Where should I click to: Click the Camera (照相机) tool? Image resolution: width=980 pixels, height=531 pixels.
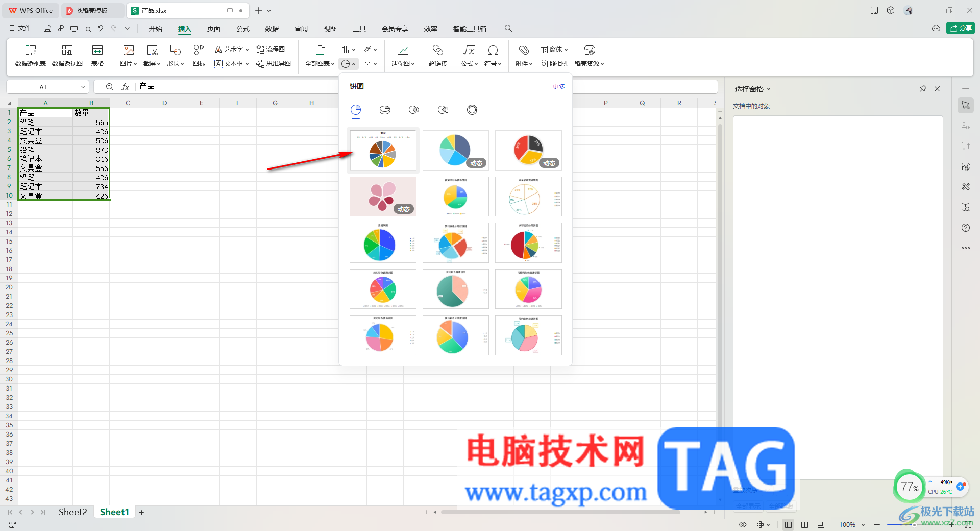(x=554, y=64)
